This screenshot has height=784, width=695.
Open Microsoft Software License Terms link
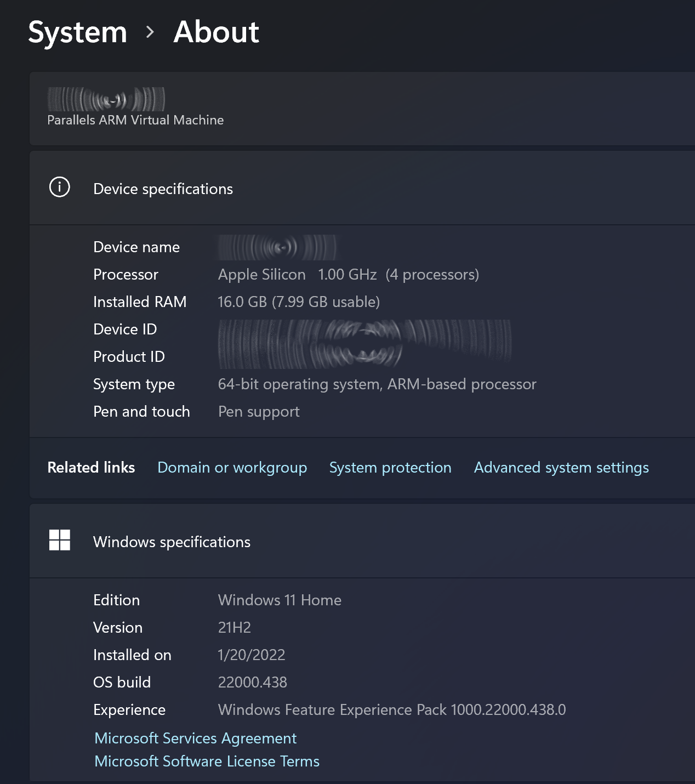pos(207,762)
